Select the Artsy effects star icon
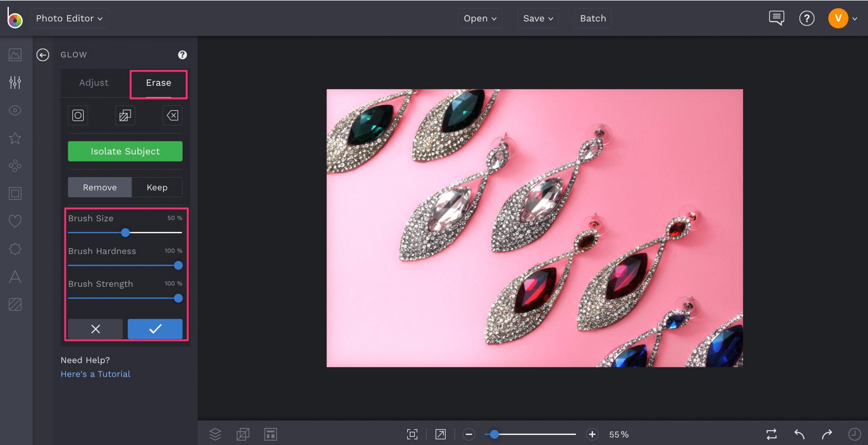The height and width of the screenshot is (445, 868). 15,138
